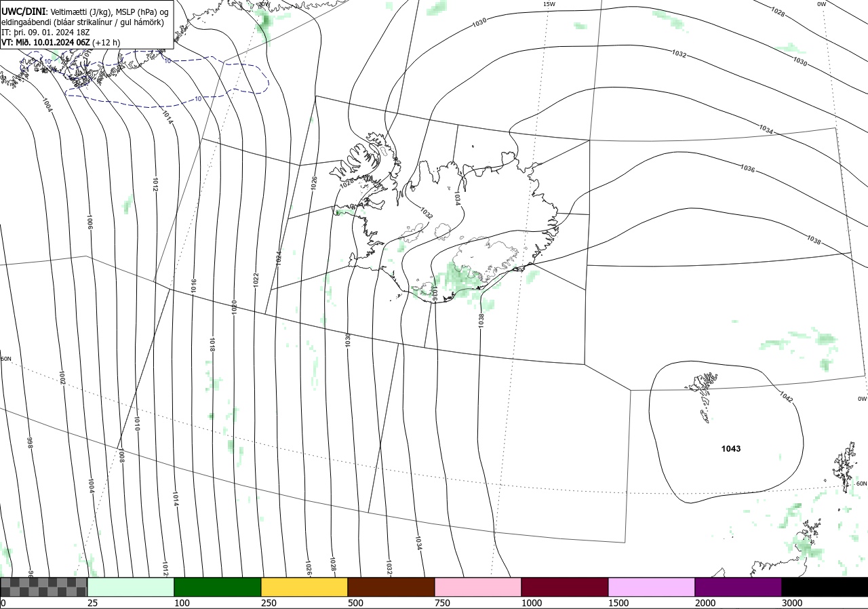Click the legend value 25
This screenshot has width=868, height=609.
(92, 603)
